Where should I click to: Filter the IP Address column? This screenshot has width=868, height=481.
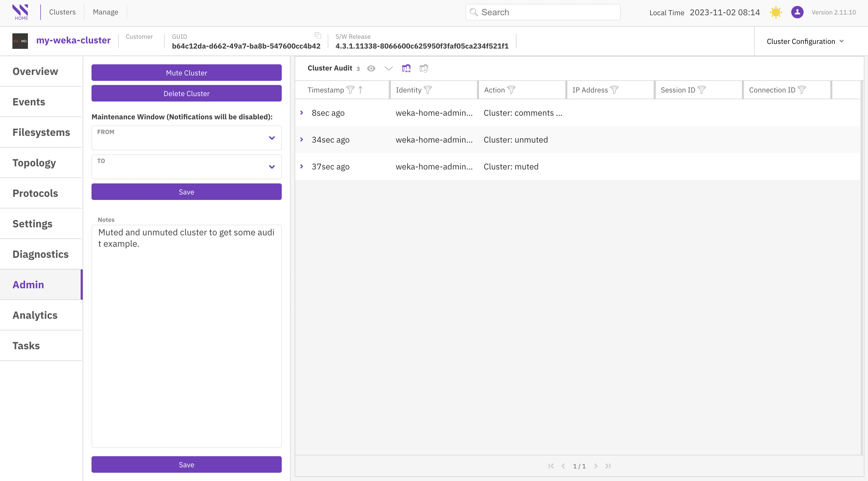coord(614,90)
